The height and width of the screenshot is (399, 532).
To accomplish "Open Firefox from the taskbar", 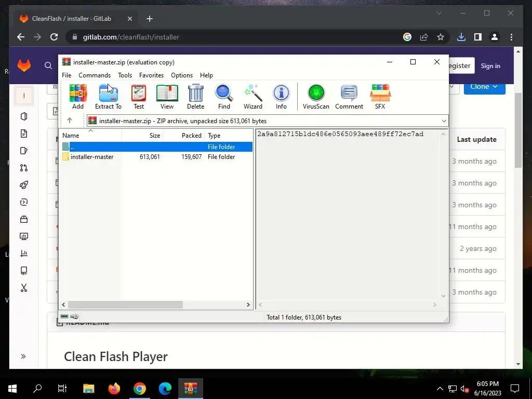I will tap(114, 389).
